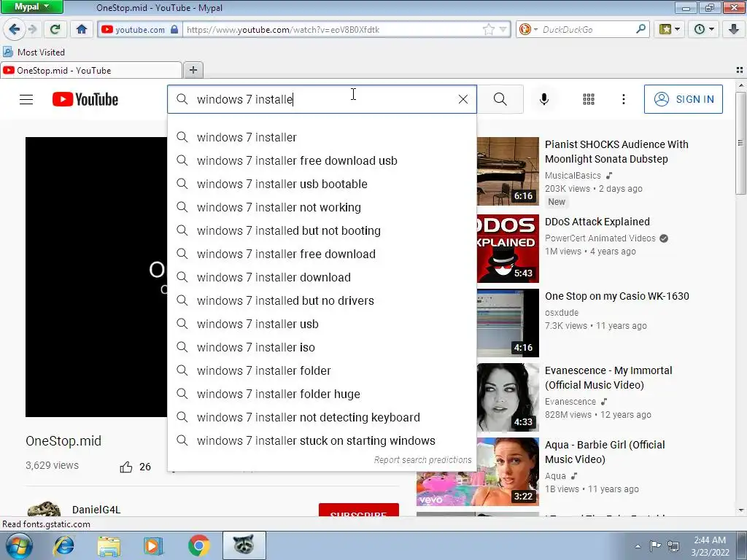747x560 pixels.
Task: Open the downloads arrow button
Action: 734,29
